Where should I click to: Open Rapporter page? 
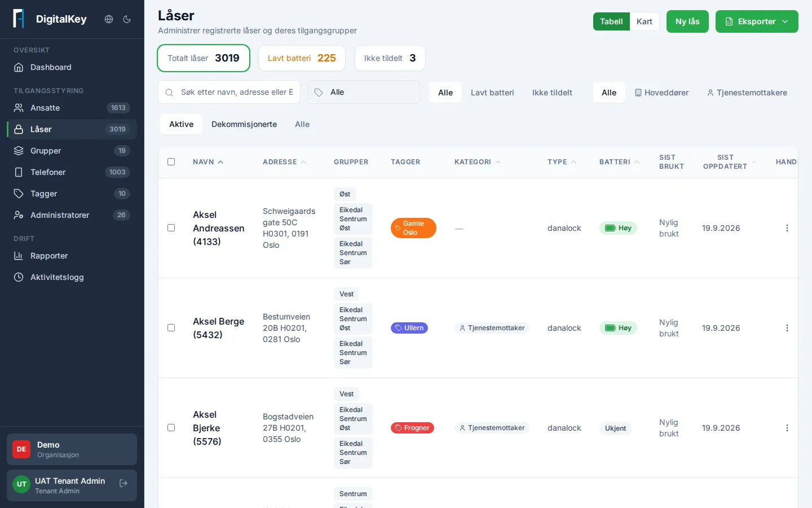(x=72, y=256)
